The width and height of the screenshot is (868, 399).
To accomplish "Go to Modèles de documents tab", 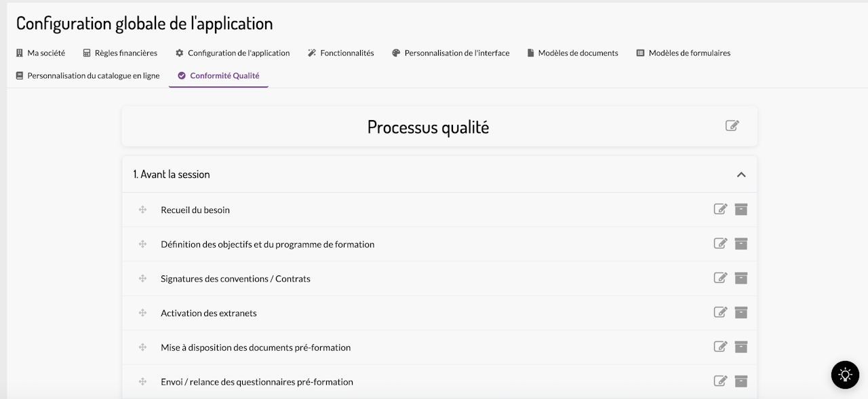I will point(573,53).
